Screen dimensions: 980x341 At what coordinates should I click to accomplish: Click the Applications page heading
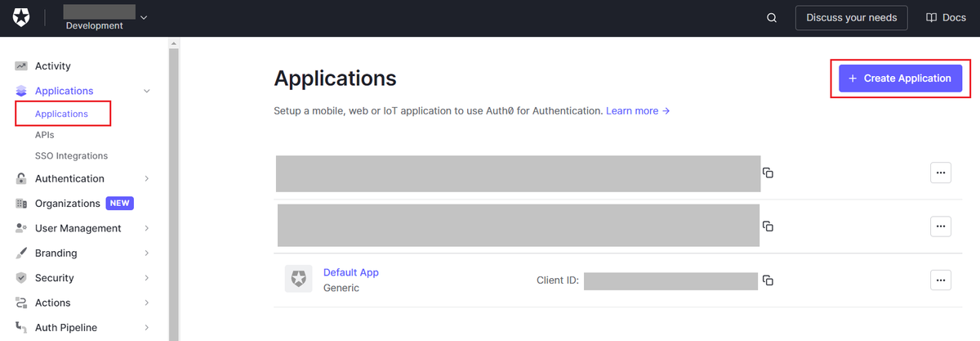[335, 79]
